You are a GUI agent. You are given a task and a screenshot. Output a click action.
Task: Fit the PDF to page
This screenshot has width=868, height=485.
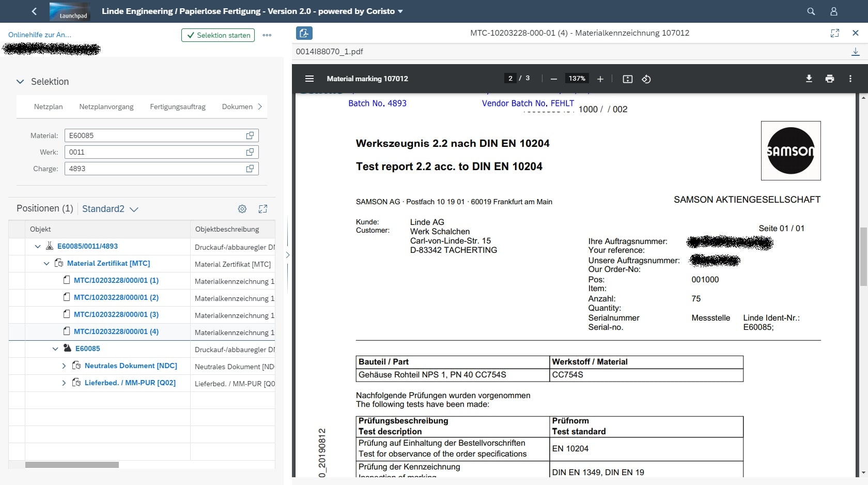628,79
